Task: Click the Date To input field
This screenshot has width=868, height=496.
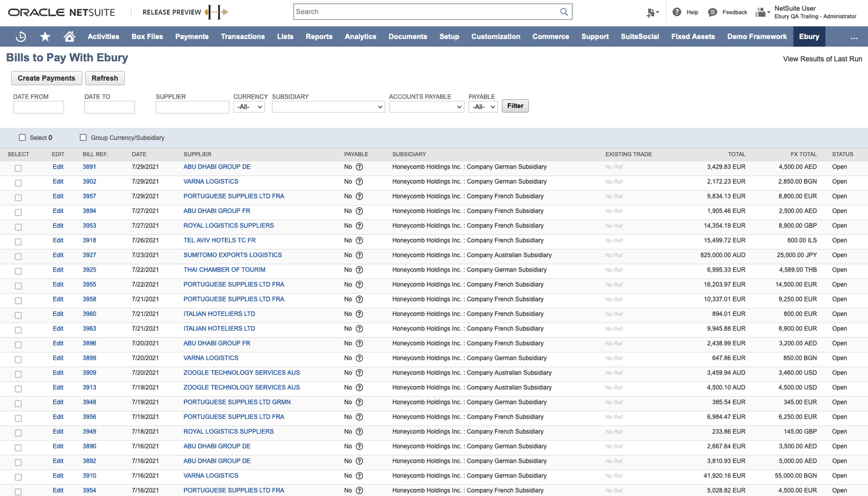Action: pyautogui.click(x=110, y=107)
